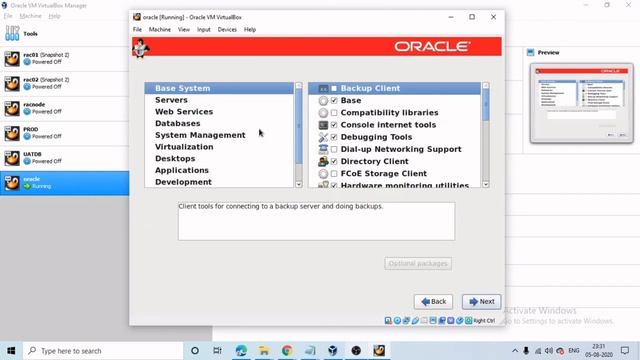This screenshot has height=360, width=640.
Task: Click the Back button in the installer
Action: (x=433, y=302)
